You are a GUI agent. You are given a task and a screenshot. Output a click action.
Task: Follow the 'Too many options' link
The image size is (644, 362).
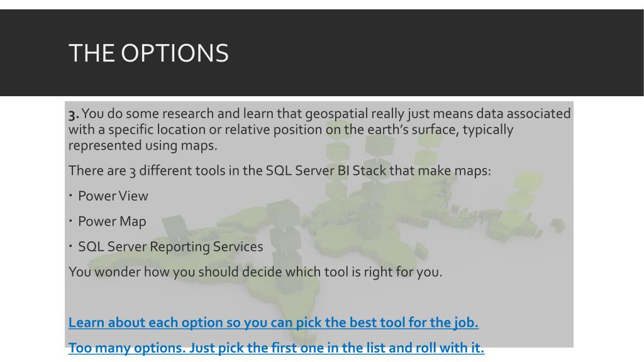click(277, 348)
